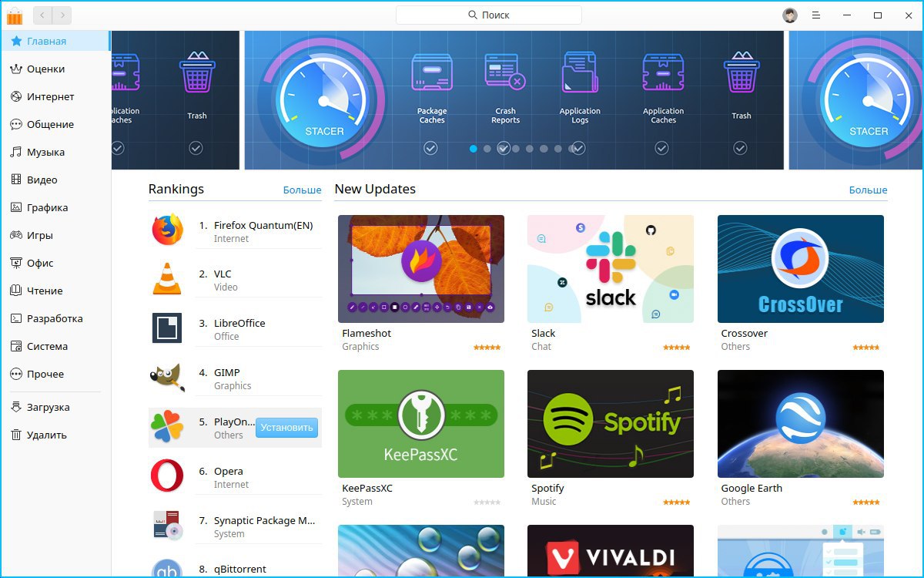Image resolution: width=924 pixels, height=578 pixels.
Task: Open the Видео video category
Action: 55,180
